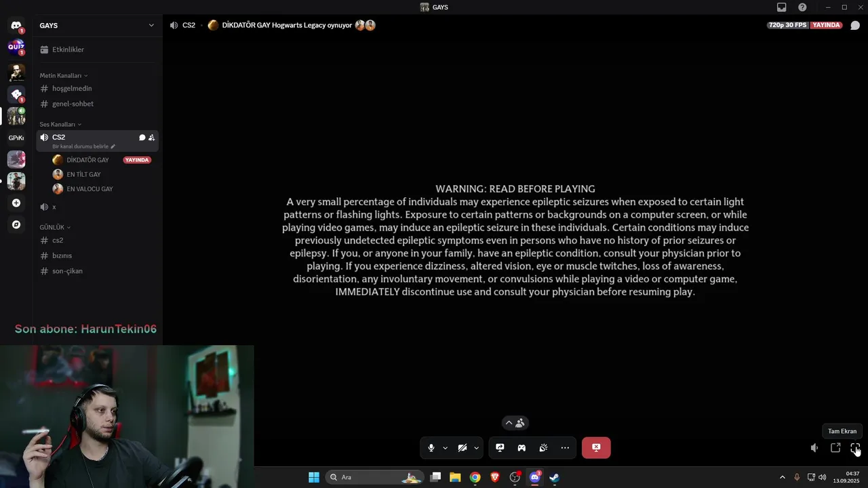Click invite people icon on CS2 channel
The image size is (868, 488).
click(x=151, y=138)
